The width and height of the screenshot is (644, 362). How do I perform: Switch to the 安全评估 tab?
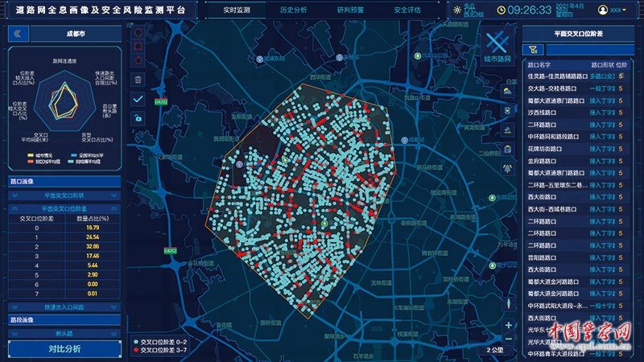(407, 10)
